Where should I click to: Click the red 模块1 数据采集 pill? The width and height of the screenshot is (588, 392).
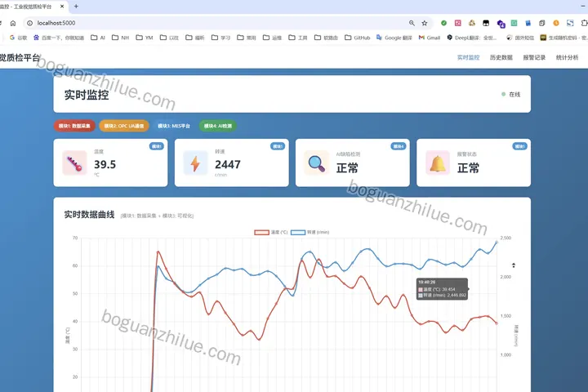coord(74,126)
